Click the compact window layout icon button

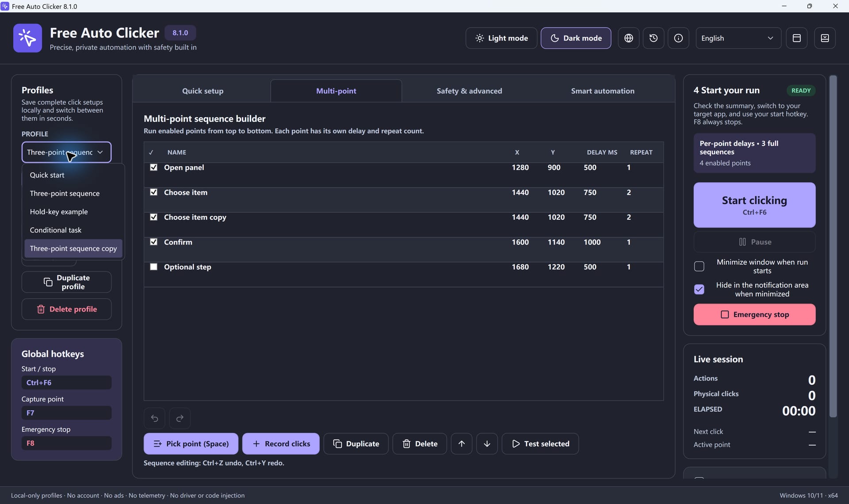click(796, 38)
